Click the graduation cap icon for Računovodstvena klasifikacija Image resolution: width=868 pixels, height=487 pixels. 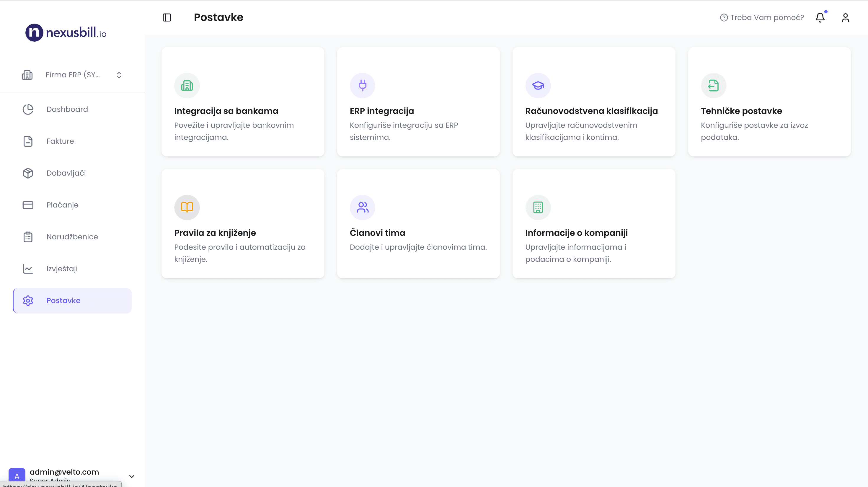pyautogui.click(x=538, y=86)
